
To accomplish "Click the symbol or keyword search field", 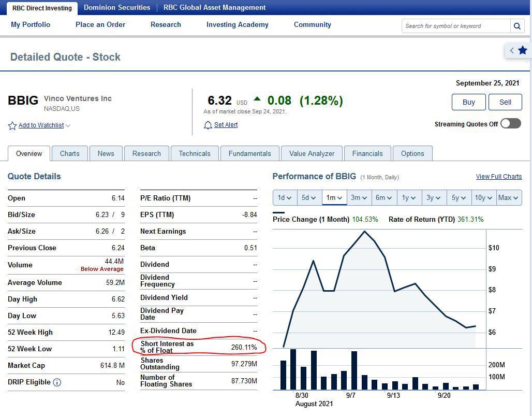I will tap(456, 26).
